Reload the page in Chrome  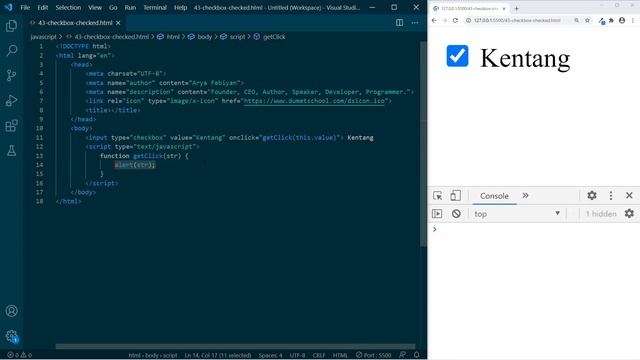455,20
